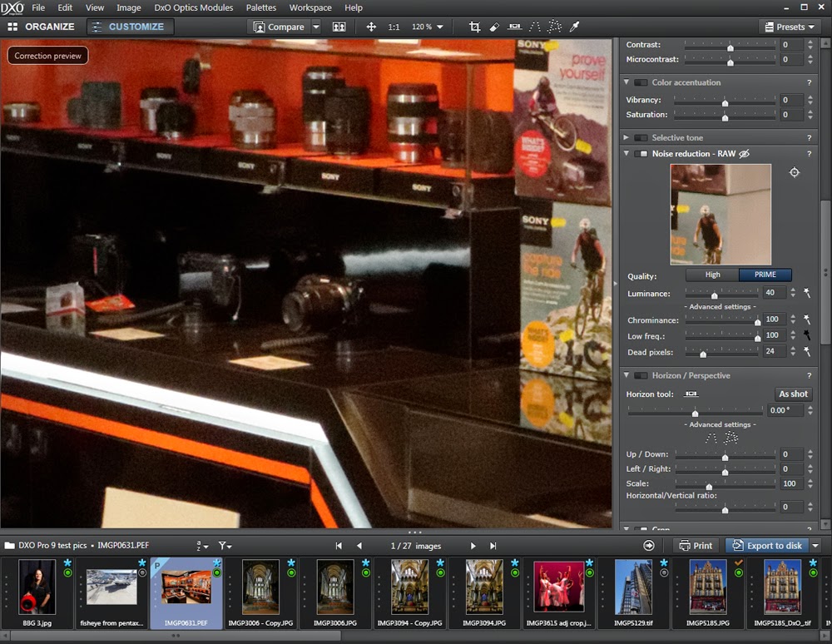
Task: Open the Export to disk dropdown arrow
Action: tap(815, 545)
